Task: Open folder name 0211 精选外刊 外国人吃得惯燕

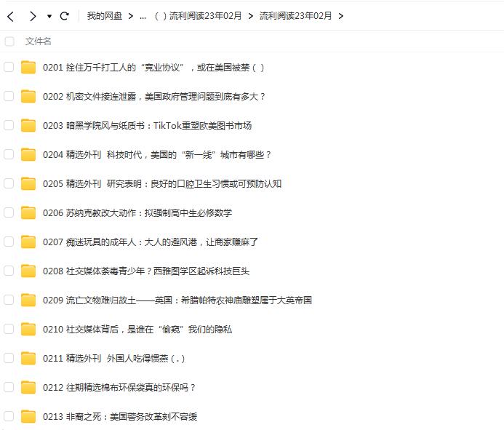Action: tap(114, 358)
